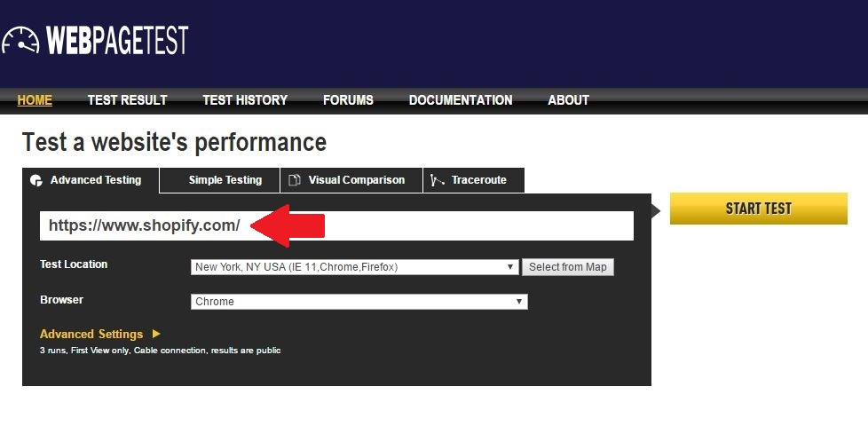Open the TEST HISTORY page
Viewport: 868px width, 434px height.
245,100
